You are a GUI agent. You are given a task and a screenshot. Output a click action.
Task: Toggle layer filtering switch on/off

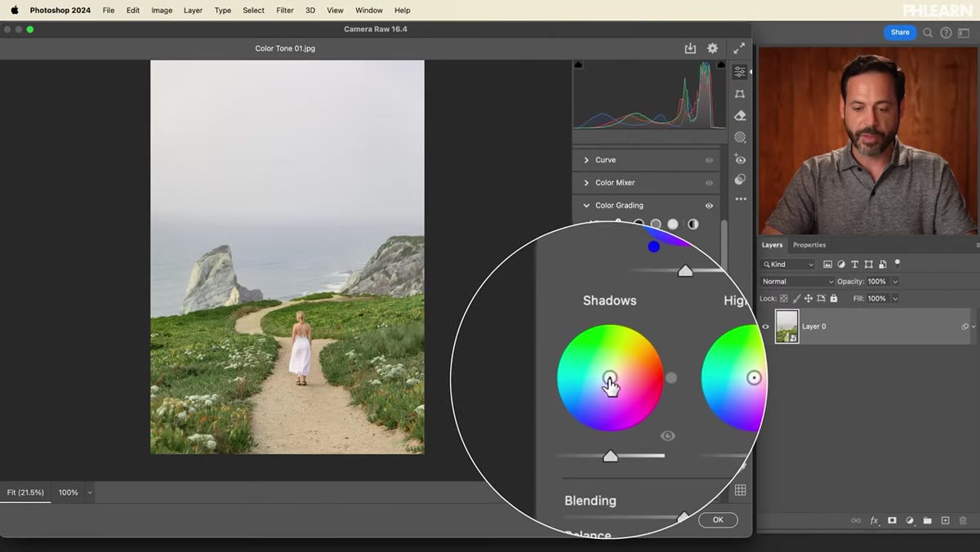click(x=898, y=264)
